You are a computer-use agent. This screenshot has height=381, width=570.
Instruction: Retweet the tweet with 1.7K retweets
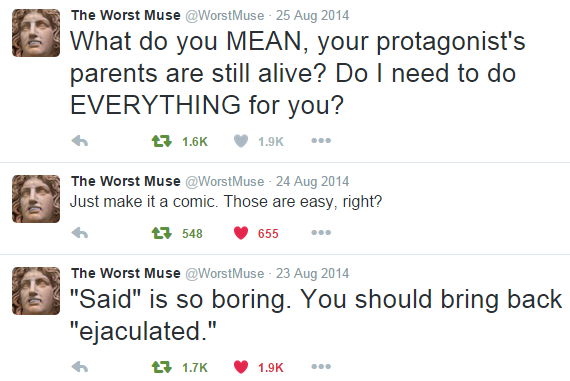pos(161,367)
